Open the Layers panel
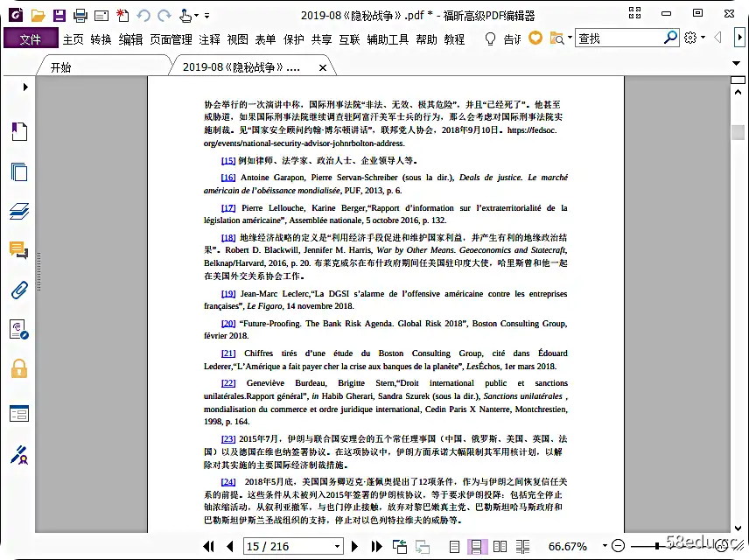Viewport: 749px width, 560px height. pos(19,211)
